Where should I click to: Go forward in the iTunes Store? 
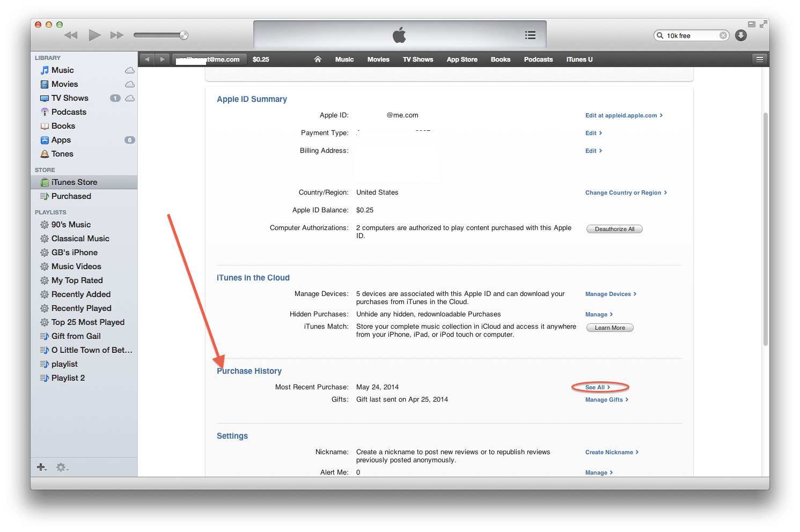(x=162, y=60)
